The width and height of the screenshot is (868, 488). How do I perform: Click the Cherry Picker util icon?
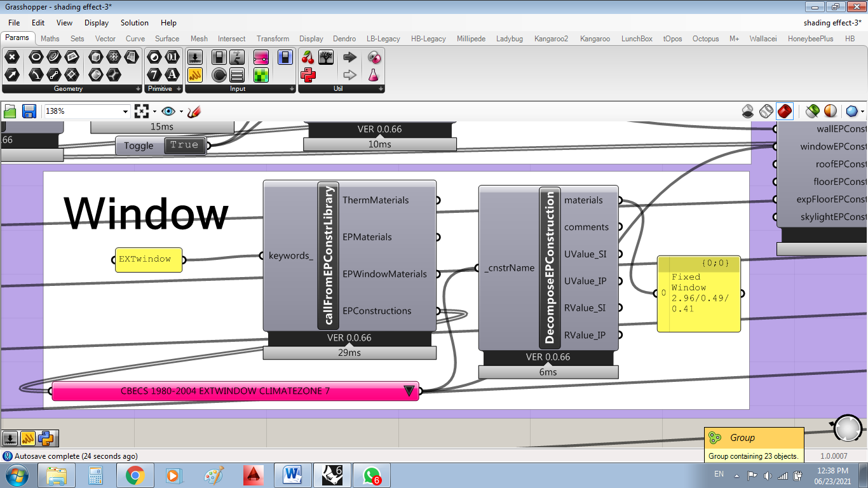(308, 57)
